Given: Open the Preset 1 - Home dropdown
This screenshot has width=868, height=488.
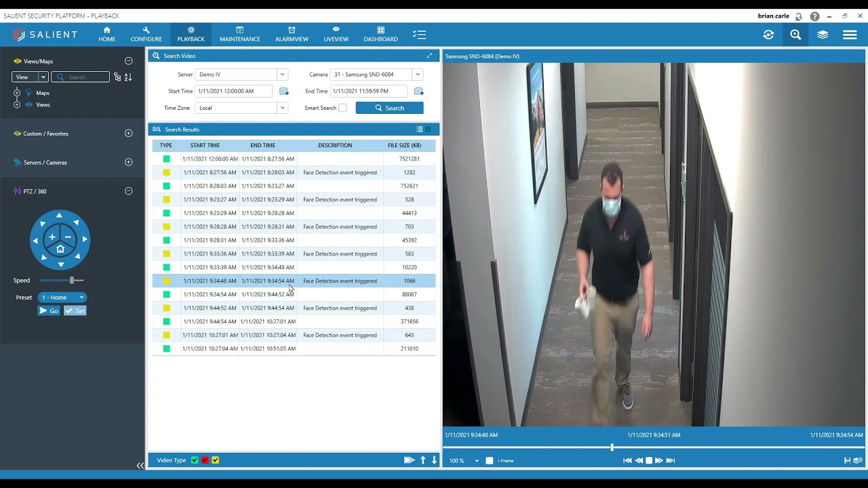Looking at the screenshot, I should (x=62, y=298).
